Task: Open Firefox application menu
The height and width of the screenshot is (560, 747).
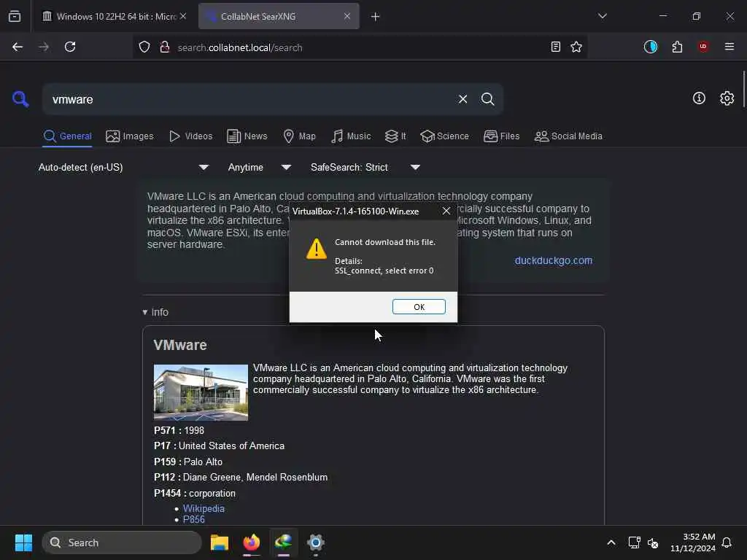Action: click(729, 47)
